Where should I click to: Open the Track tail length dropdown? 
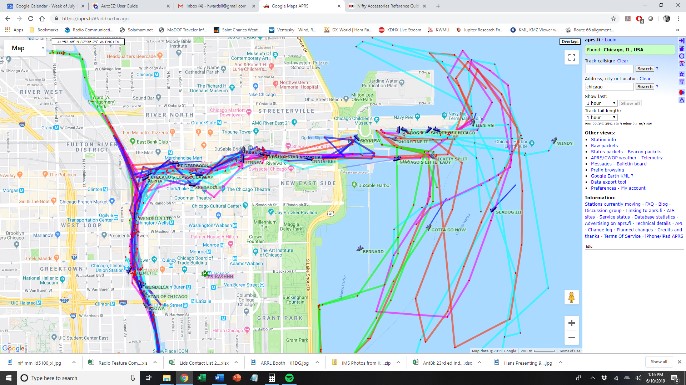tap(601, 117)
